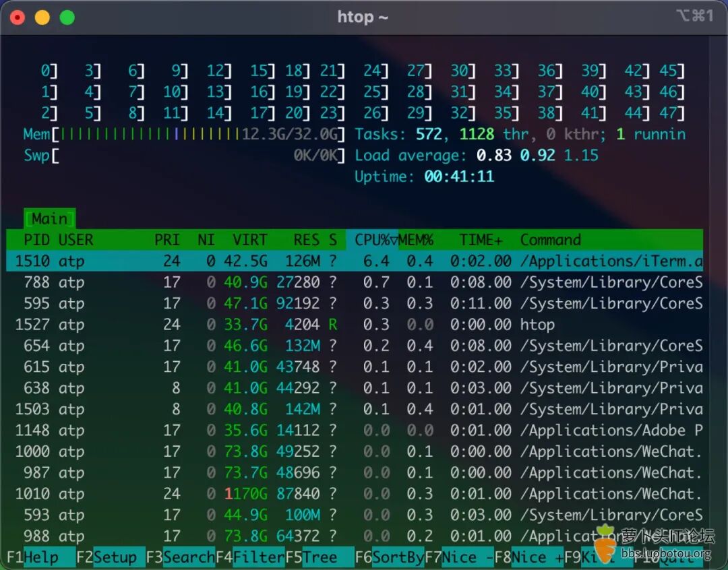728x570 pixels.
Task: Click the Tasks count 572
Action: [429, 134]
